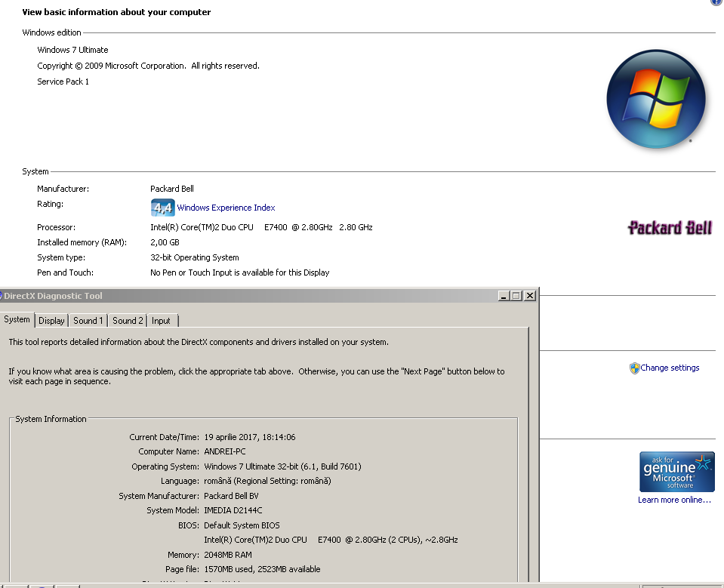Click the '2048MB RAM' memory value
724x588 pixels.
click(228, 555)
